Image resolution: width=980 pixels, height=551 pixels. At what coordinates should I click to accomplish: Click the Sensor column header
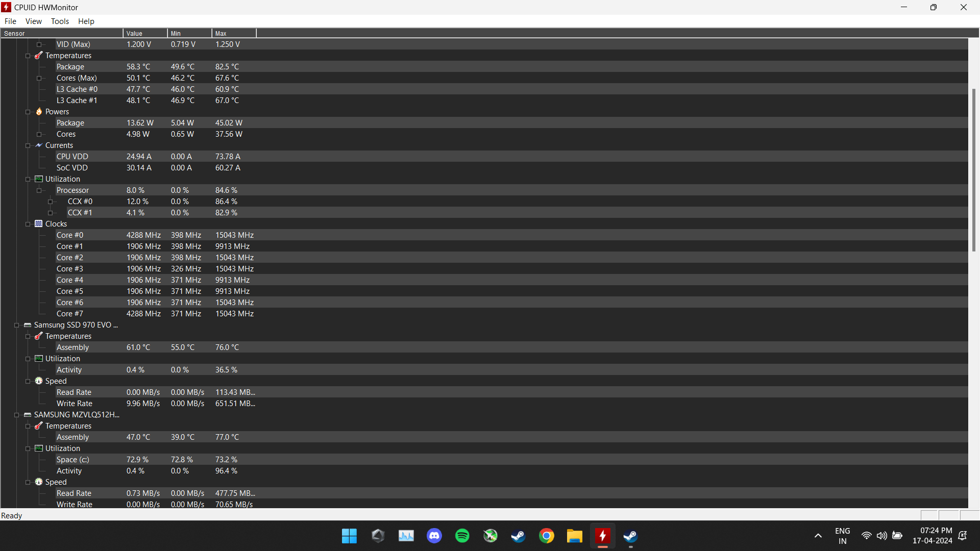pos(62,33)
